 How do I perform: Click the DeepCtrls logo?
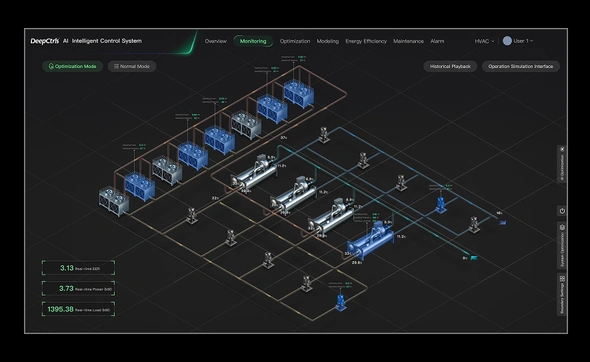tap(45, 41)
